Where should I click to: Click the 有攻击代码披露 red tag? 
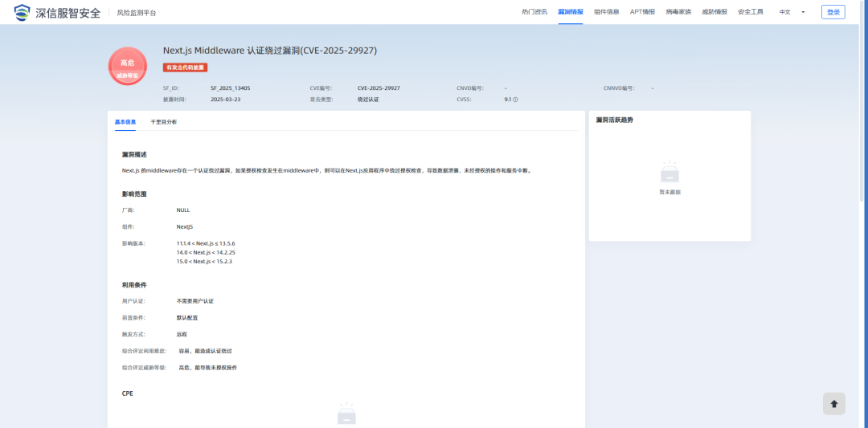point(185,67)
